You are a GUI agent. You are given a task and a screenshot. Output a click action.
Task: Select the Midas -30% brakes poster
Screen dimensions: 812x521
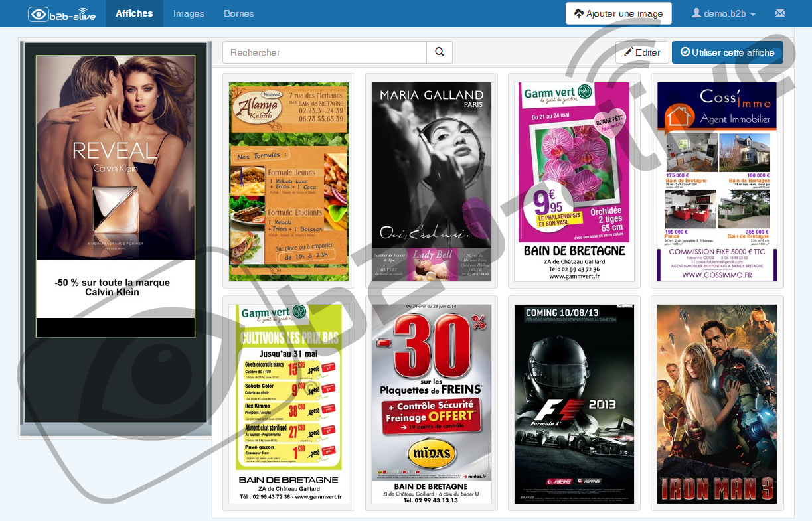(x=432, y=404)
